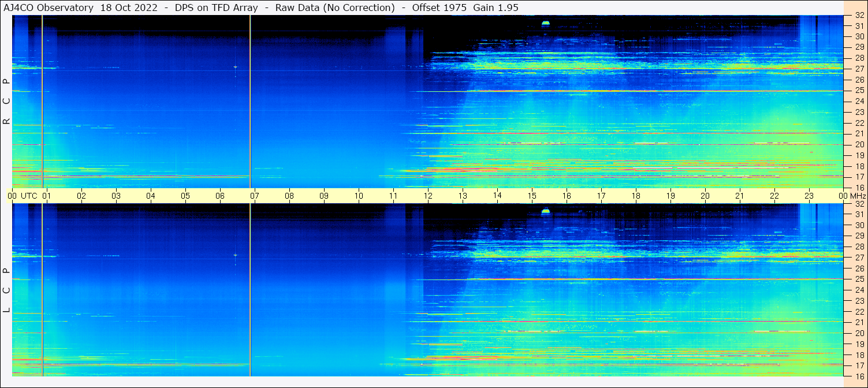Click the orange vertical line before 07 in RCP panel

click(x=250, y=102)
